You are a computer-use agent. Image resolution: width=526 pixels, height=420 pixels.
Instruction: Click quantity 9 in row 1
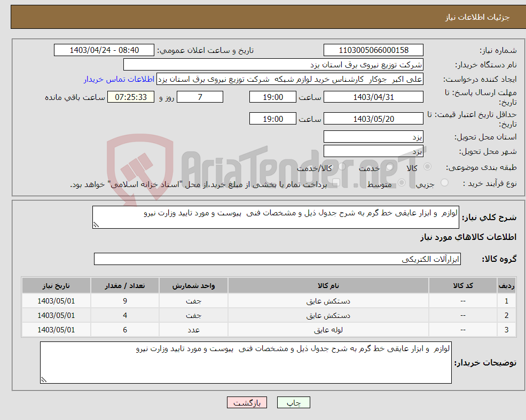125,301
